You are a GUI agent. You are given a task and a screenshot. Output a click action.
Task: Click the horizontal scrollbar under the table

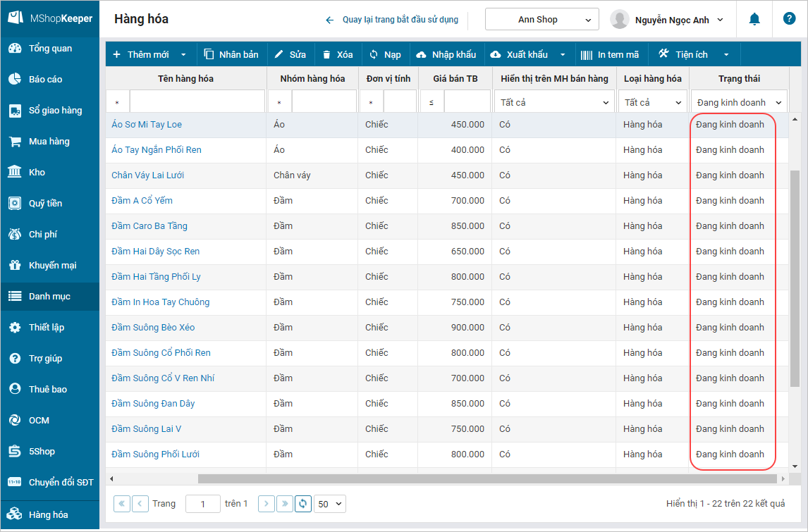pyautogui.click(x=486, y=479)
